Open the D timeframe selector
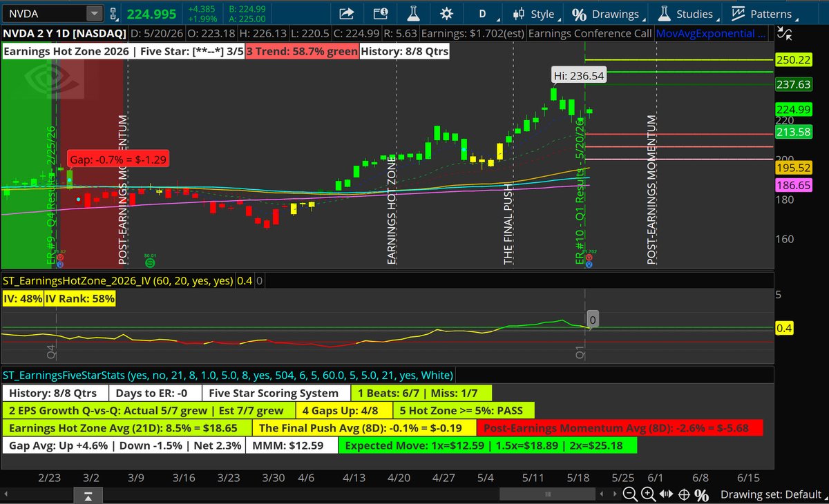This screenshot has width=829, height=504. tap(482, 14)
